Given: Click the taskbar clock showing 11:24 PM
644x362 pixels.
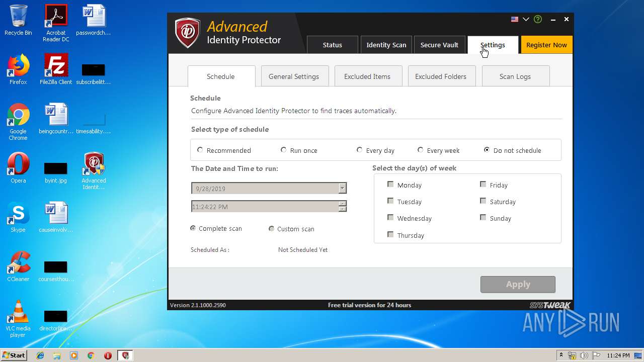Looking at the screenshot, I should [618, 355].
